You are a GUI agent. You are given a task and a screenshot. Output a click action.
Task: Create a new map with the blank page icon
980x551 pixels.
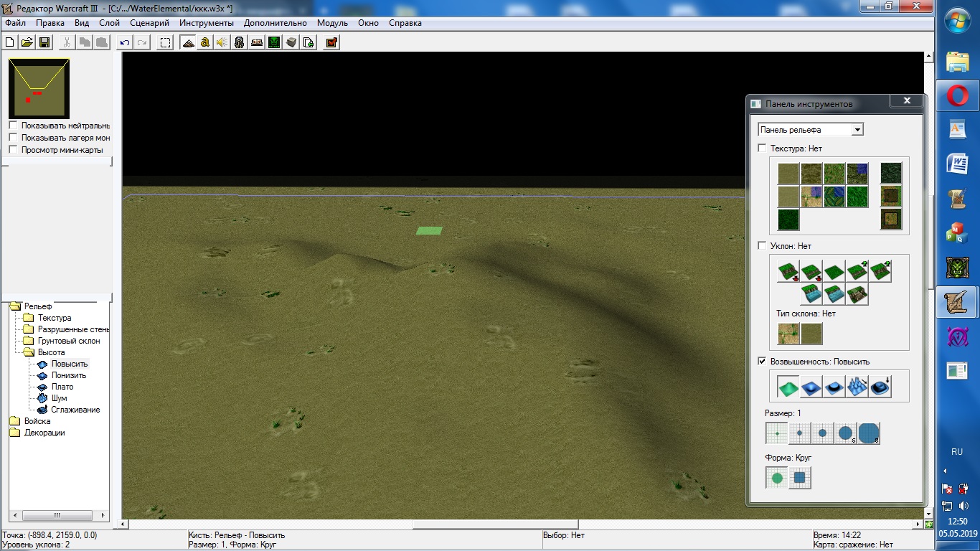(10, 42)
